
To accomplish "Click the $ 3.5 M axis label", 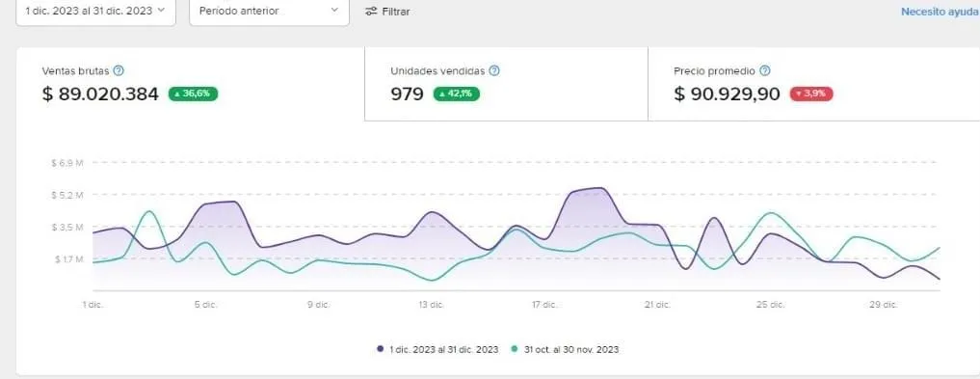I will [x=66, y=227].
